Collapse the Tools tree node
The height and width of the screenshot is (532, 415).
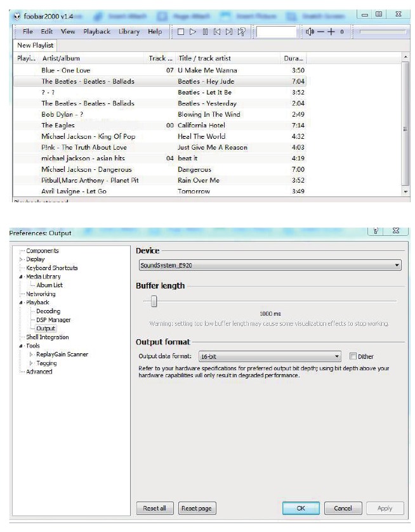point(21,346)
